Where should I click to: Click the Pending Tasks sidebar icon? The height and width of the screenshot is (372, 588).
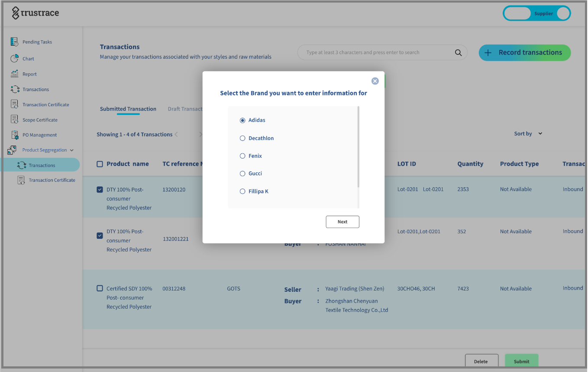[x=15, y=42]
